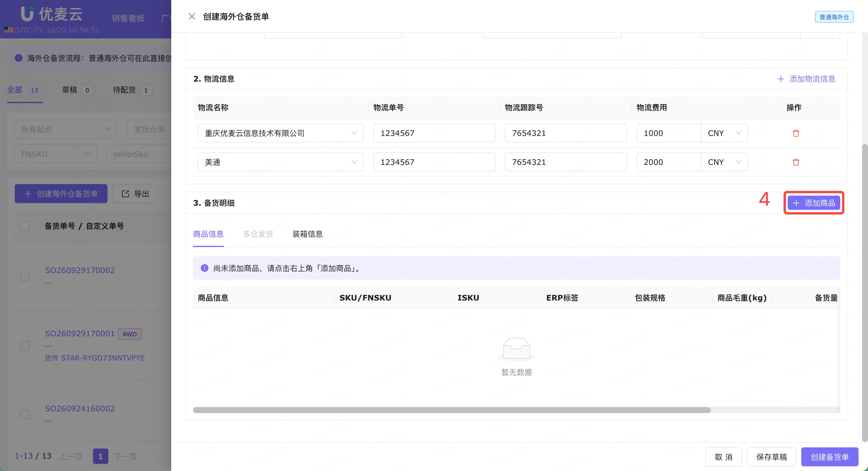The height and width of the screenshot is (471, 868).
Task: Click the 保存草稿 button
Action: 771,457
